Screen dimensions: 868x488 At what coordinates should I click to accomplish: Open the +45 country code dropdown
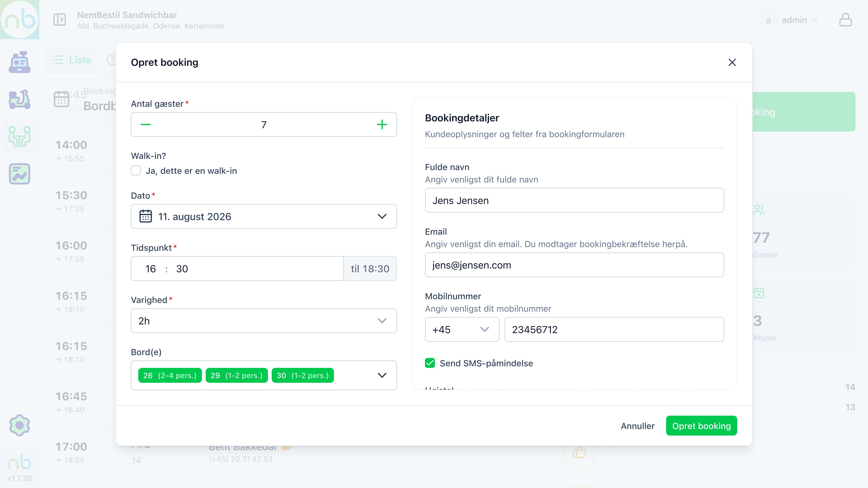[462, 329]
